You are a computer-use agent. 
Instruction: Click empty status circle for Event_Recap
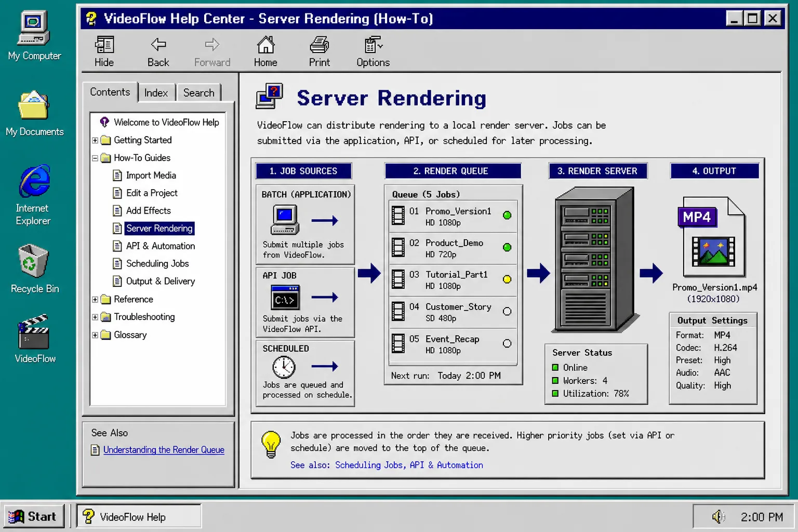(x=507, y=343)
